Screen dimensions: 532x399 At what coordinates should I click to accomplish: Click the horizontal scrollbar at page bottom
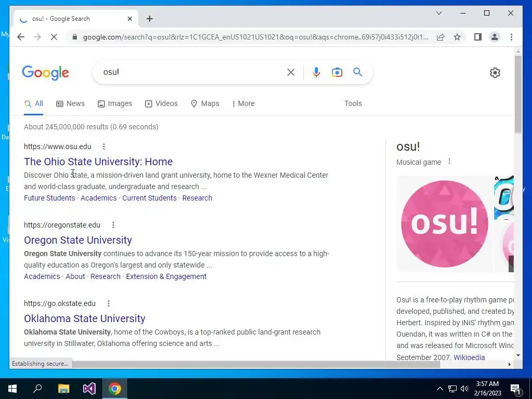pos(256,364)
